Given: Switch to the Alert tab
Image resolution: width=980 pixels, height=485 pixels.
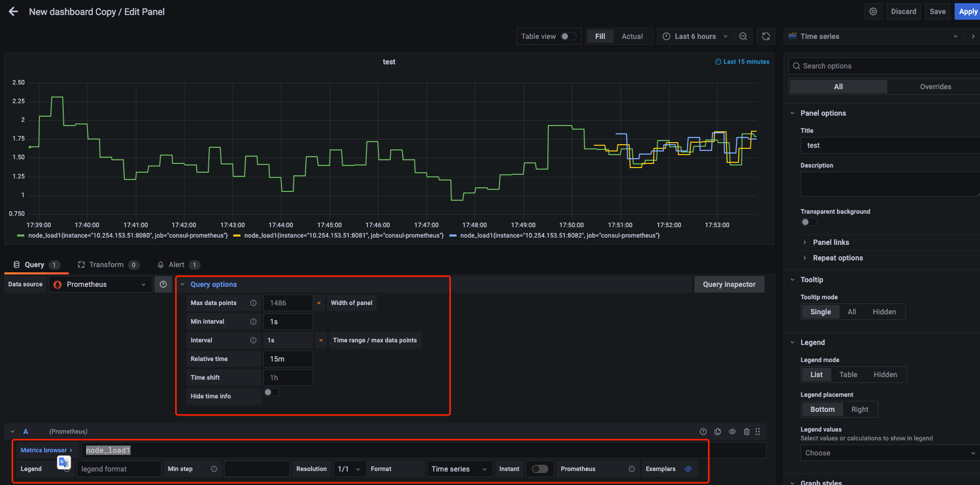Looking at the screenshot, I should click(x=178, y=265).
